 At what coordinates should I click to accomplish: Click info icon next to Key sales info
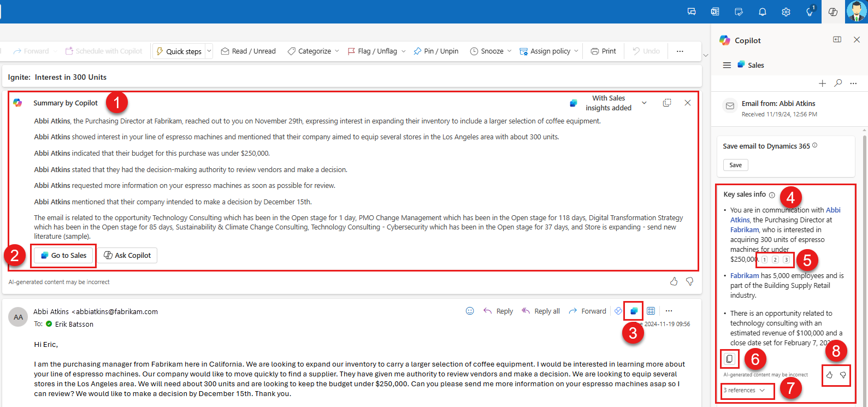click(772, 195)
